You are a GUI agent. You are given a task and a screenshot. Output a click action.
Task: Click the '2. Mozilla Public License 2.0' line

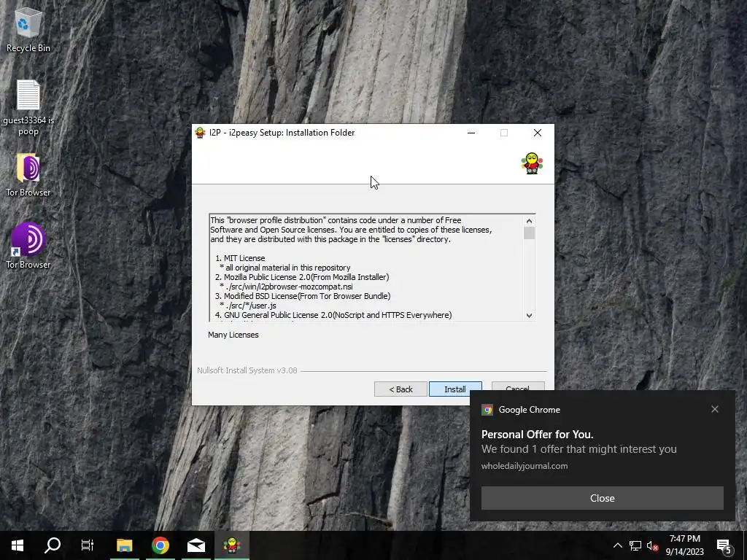[302, 277]
